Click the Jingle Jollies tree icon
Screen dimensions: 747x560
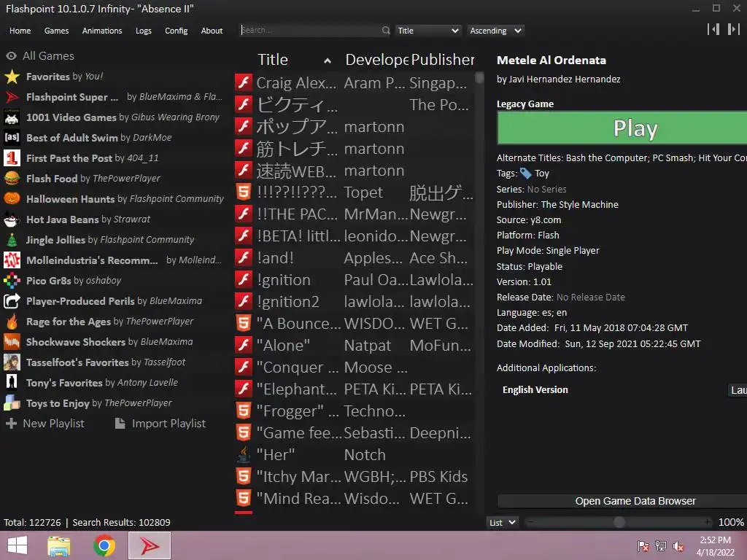coord(12,240)
